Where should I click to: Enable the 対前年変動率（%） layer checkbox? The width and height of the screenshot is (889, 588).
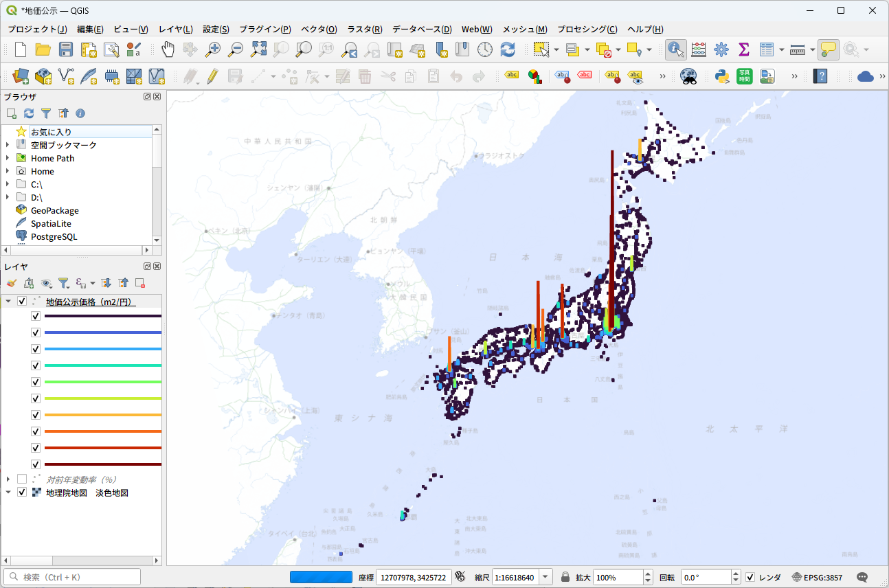coord(22,479)
